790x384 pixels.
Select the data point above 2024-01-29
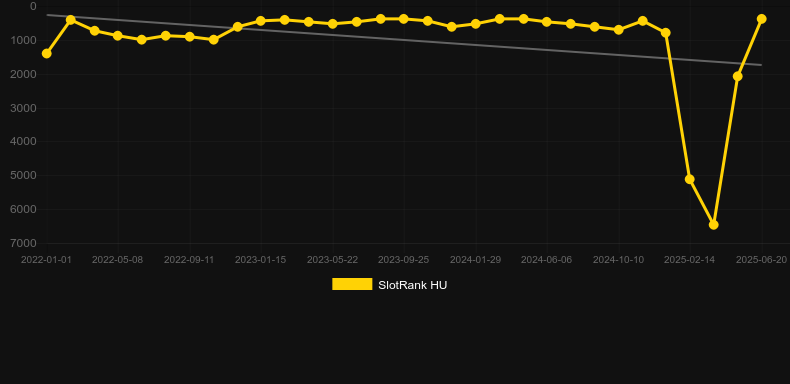(475, 24)
